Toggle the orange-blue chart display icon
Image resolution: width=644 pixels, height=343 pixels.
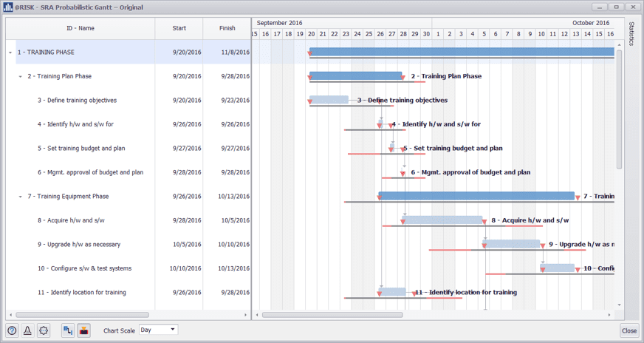[x=83, y=330]
